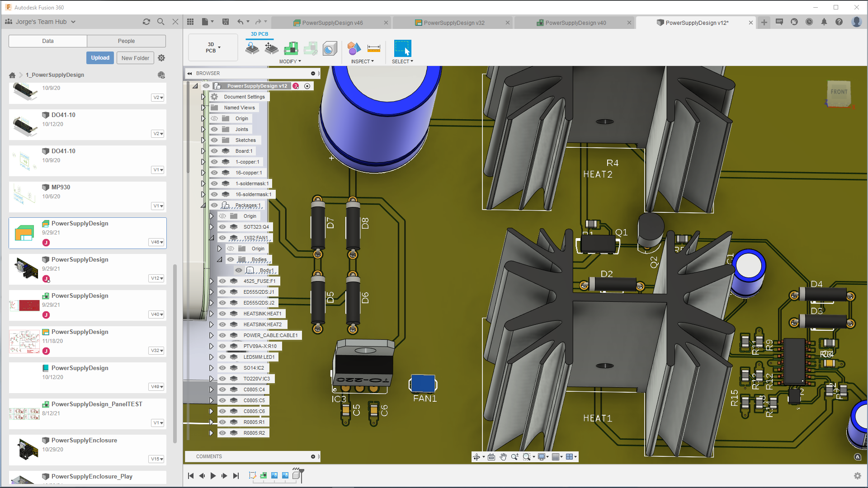868x488 pixels.
Task: Click the Measure ruler icon
Action: click(x=374, y=48)
